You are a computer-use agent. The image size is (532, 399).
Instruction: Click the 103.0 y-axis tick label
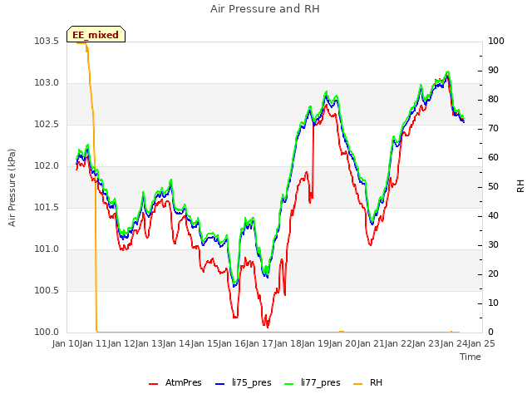[x=47, y=83]
